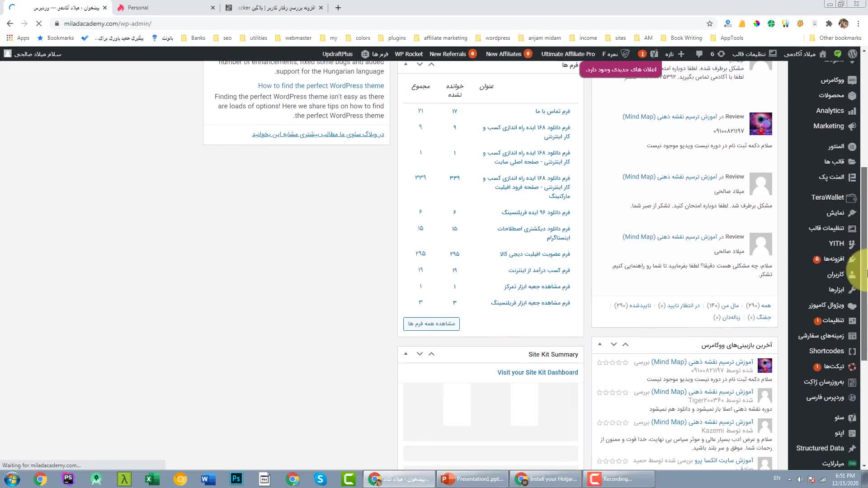Image resolution: width=868 pixels, height=488 pixels.
Task: Click the WordPress logo in admin bar
Action: [853, 54]
